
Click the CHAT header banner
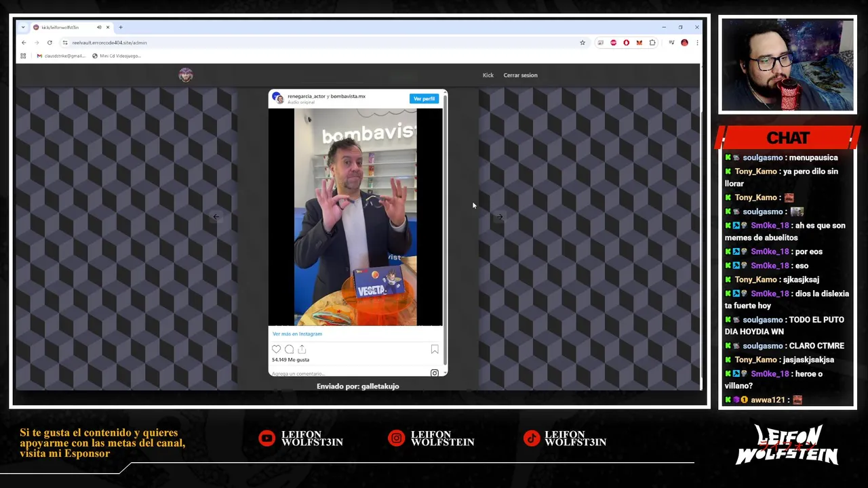pos(787,138)
